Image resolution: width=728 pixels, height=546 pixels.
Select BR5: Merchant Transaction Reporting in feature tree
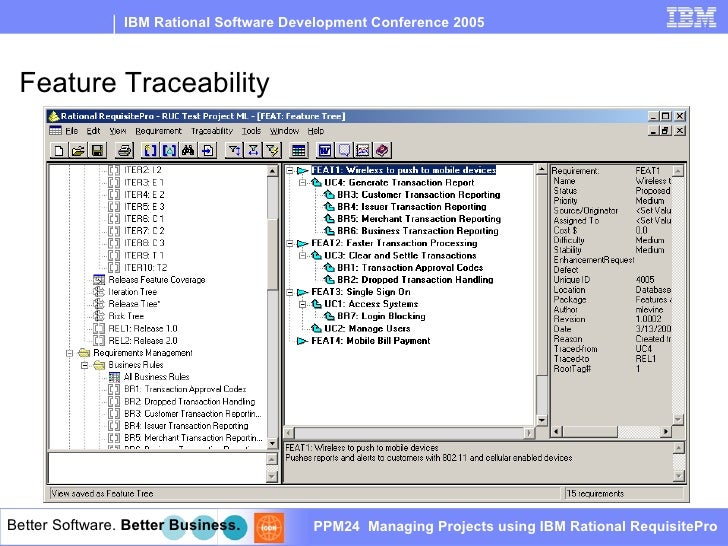click(419, 219)
